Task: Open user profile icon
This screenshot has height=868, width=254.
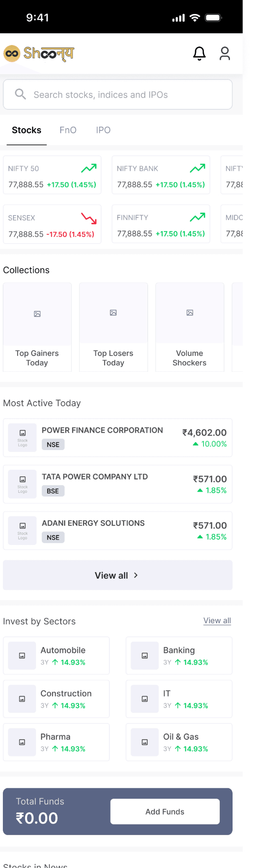Action: (x=224, y=53)
